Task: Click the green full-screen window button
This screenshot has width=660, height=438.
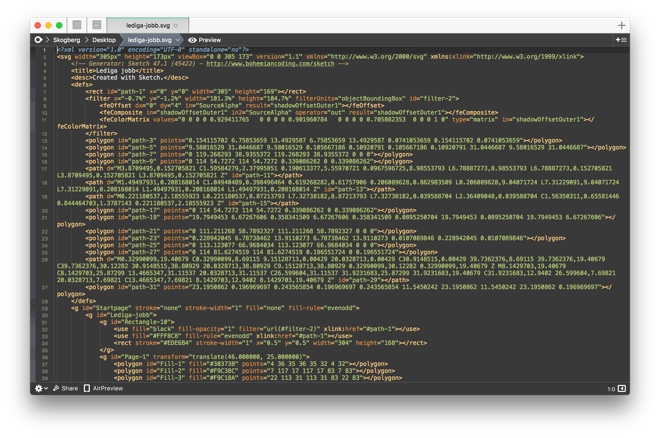Action: [x=59, y=25]
